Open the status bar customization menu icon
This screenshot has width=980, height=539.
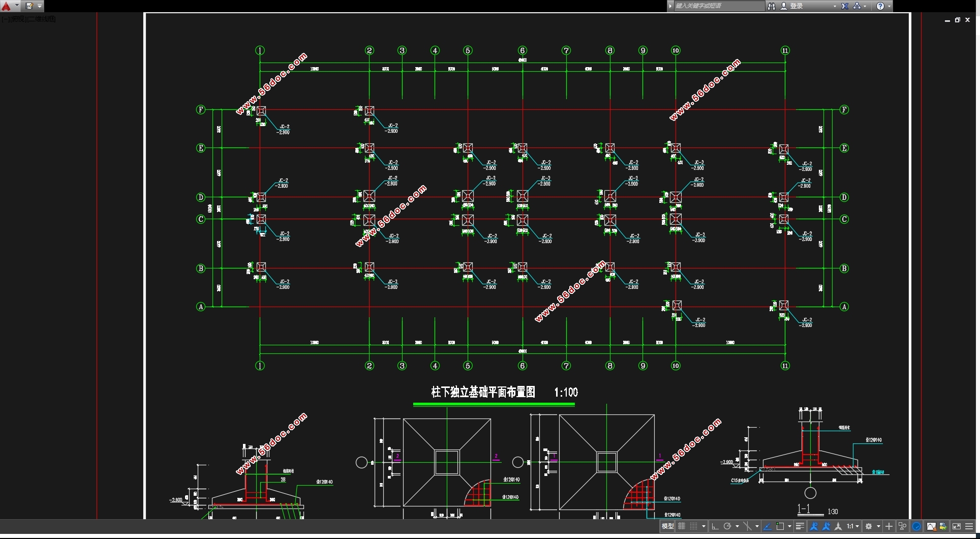[969, 526]
